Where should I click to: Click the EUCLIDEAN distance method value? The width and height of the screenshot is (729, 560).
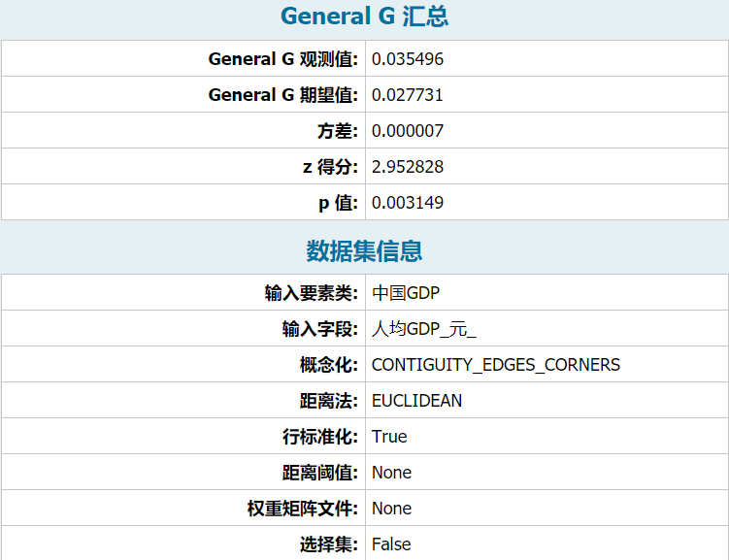[416, 401]
